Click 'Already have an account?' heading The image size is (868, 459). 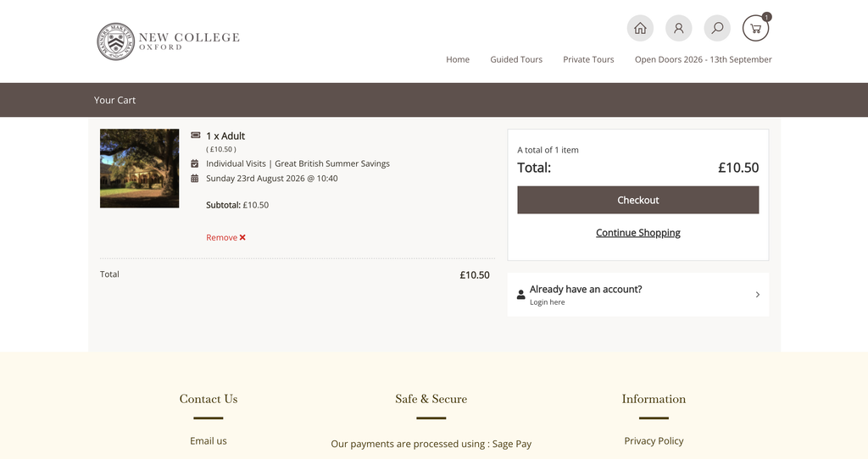click(586, 290)
